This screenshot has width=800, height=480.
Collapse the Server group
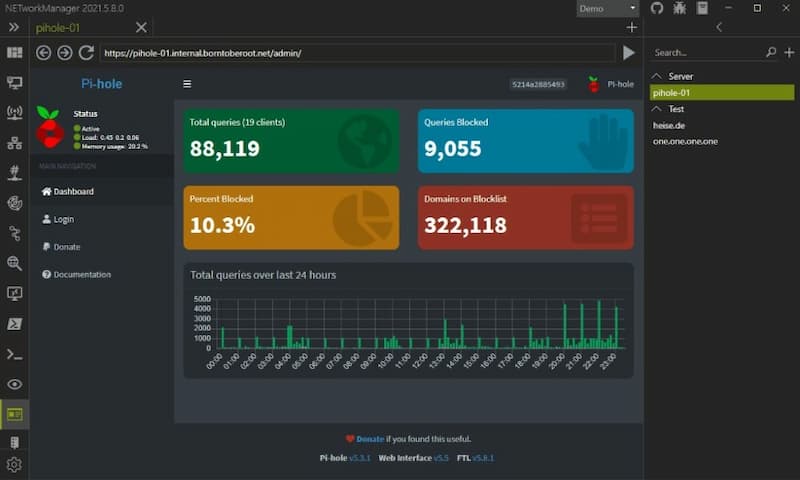(657, 76)
